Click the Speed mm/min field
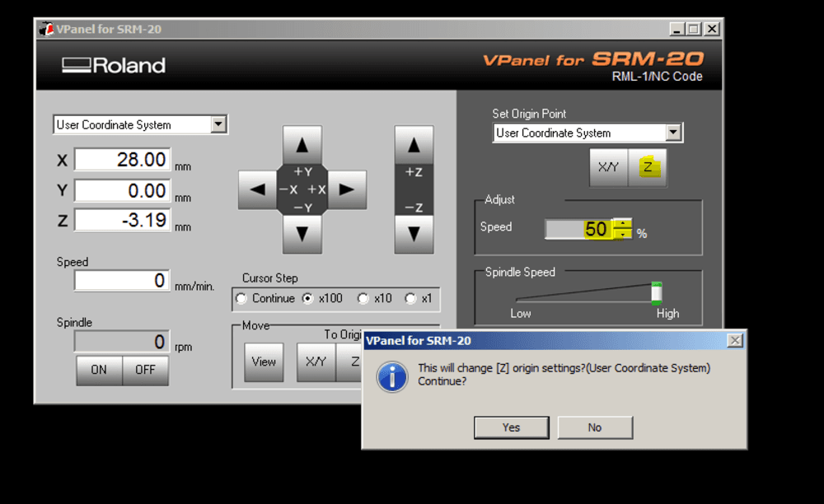This screenshot has width=824, height=504. coord(123,280)
